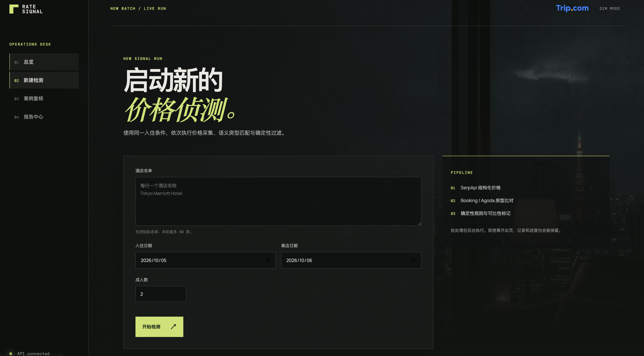Viewport: 644px width, 356px height.
Task: Click the Rate Signal logo icon
Action: pos(14,9)
